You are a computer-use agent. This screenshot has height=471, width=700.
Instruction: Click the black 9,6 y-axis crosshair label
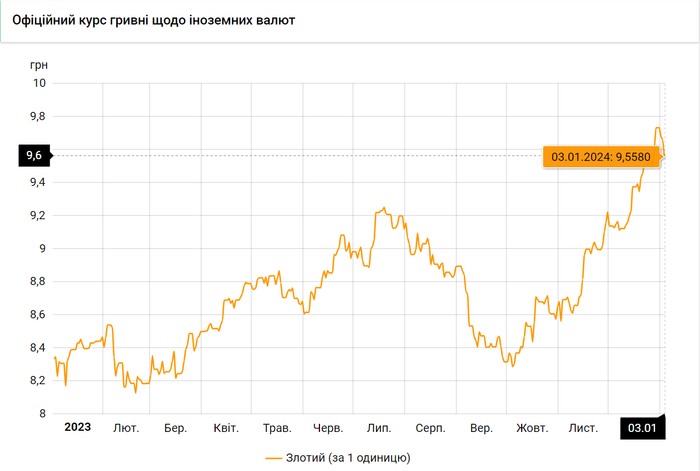(34, 155)
